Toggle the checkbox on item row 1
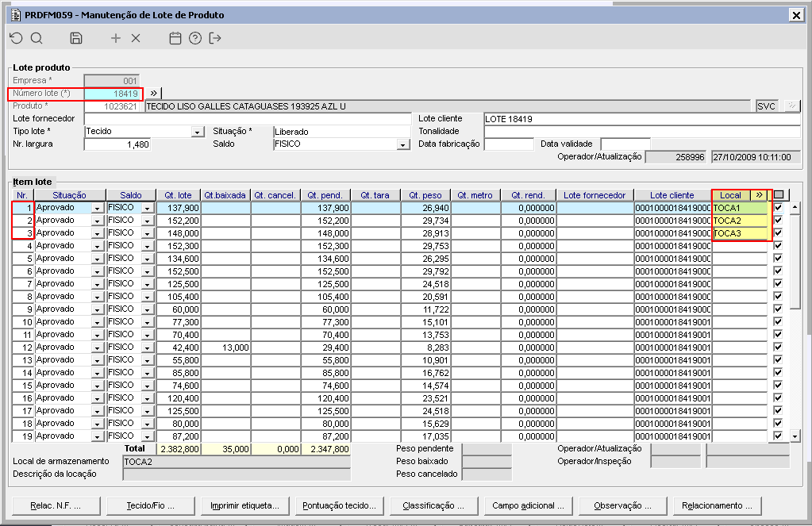This screenshot has height=526, width=812. pos(777,208)
